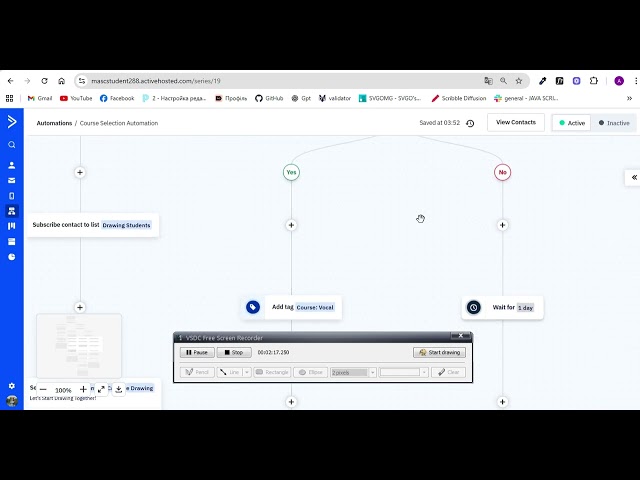
Task: Open Campaigns envelope icon in sidebar
Action: pyautogui.click(x=12, y=180)
